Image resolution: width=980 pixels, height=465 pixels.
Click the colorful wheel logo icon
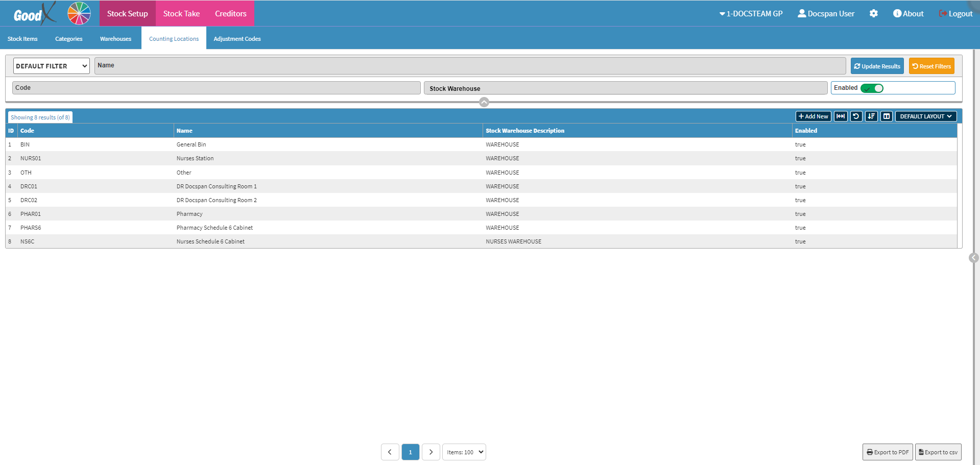click(79, 13)
